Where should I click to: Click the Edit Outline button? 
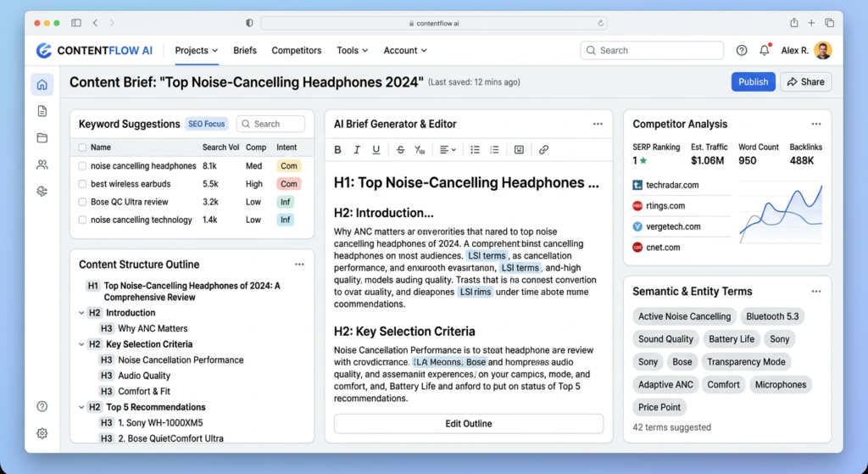(x=468, y=424)
